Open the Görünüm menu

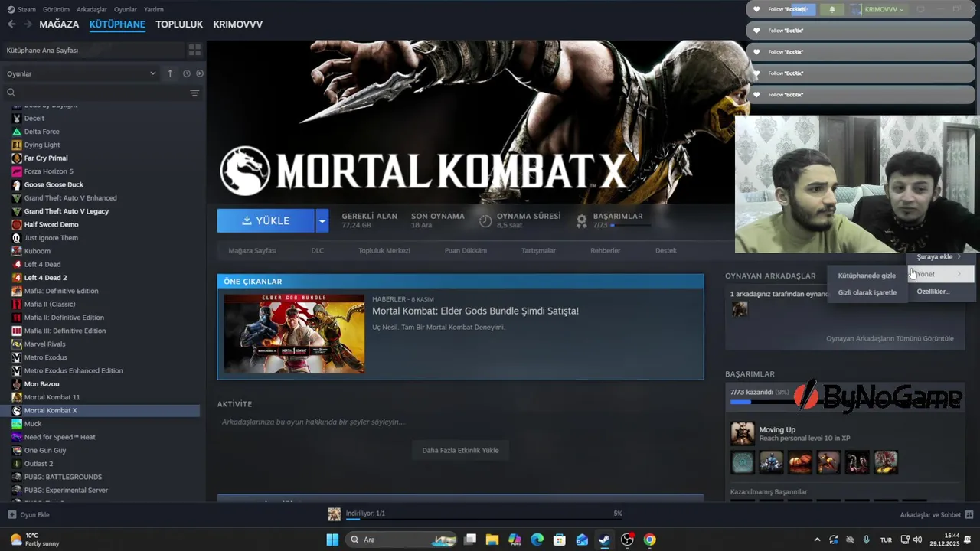(x=56, y=9)
